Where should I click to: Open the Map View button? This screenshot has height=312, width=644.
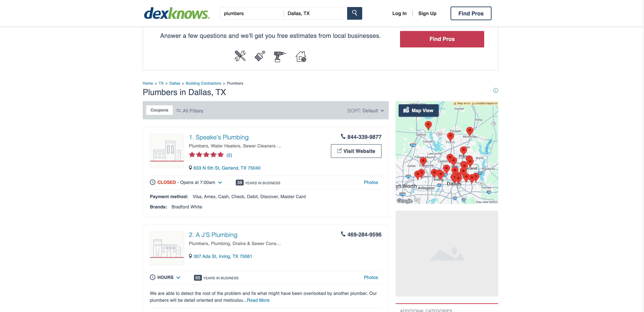tap(418, 110)
